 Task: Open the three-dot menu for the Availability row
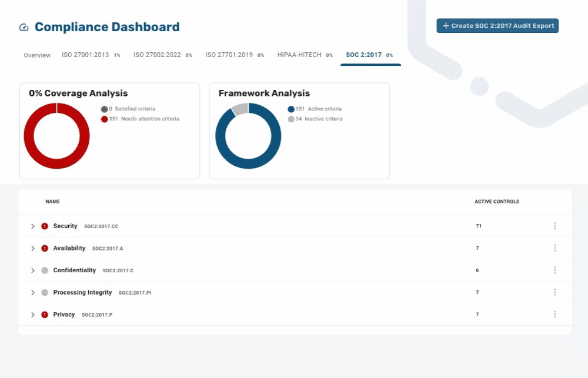coord(554,248)
